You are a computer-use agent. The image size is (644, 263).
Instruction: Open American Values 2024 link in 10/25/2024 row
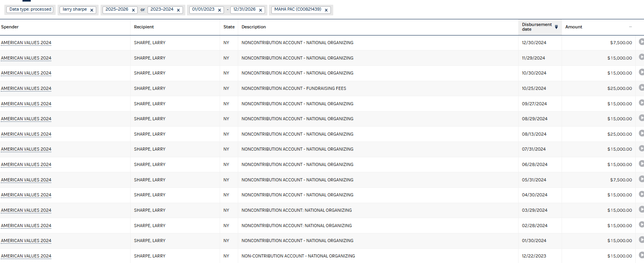coord(26,88)
